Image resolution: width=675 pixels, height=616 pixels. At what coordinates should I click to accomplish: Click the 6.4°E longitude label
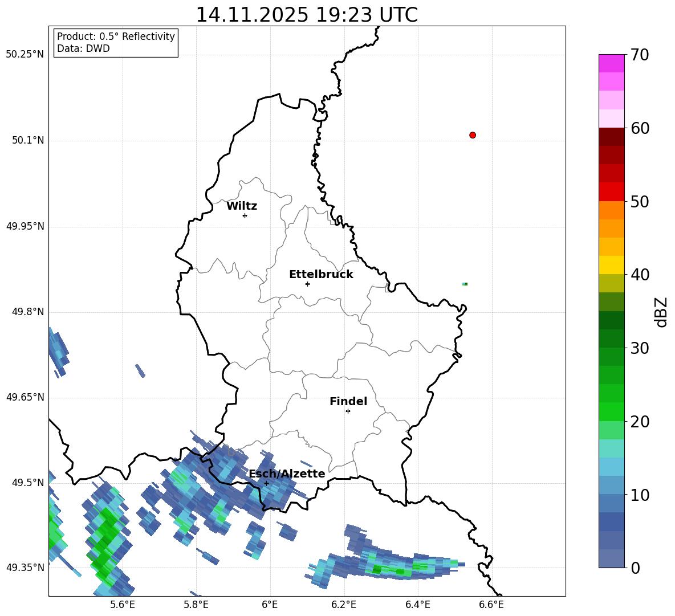[x=417, y=605]
